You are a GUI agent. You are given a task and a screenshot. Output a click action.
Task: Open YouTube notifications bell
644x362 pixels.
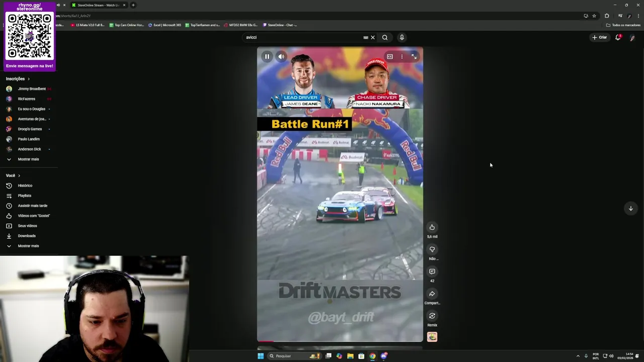(618, 37)
